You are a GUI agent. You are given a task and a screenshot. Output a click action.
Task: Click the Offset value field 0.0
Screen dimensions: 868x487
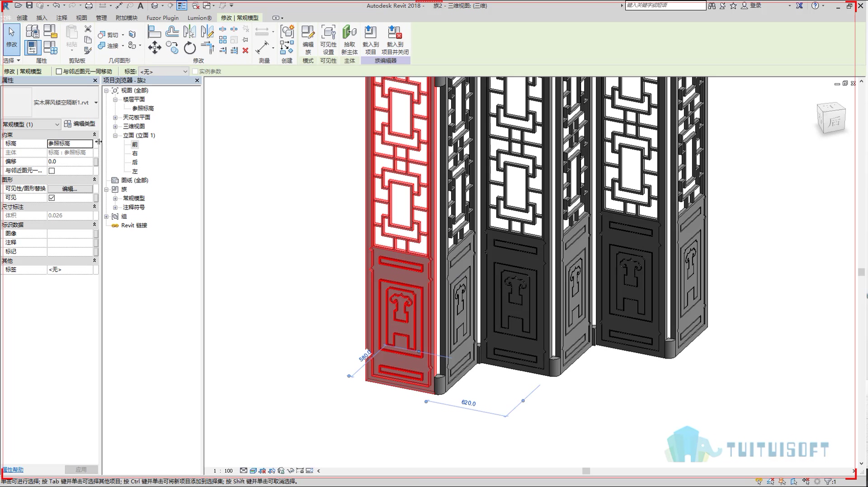click(x=70, y=161)
